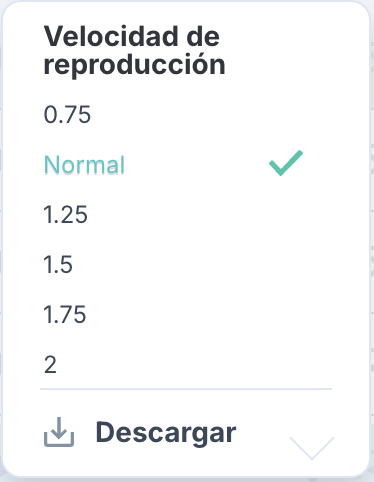Tap the teal Normal text
374x482 pixels.
(x=84, y=165)
